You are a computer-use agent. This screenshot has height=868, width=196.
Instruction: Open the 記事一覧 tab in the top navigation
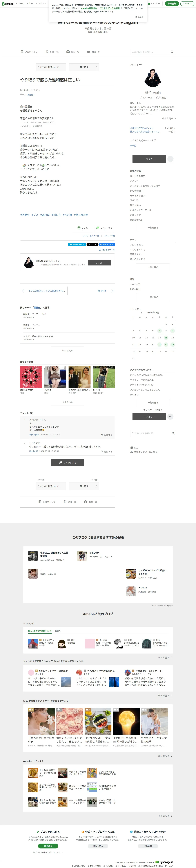click(52, 52)
